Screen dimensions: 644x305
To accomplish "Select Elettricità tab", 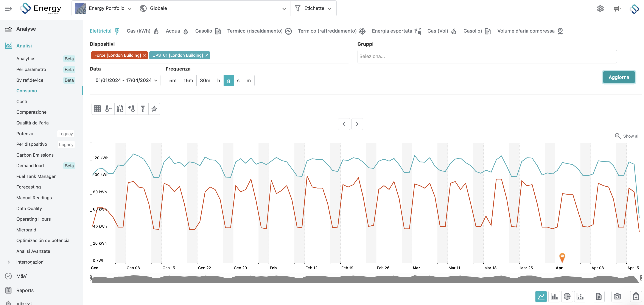I will [104, 31].
